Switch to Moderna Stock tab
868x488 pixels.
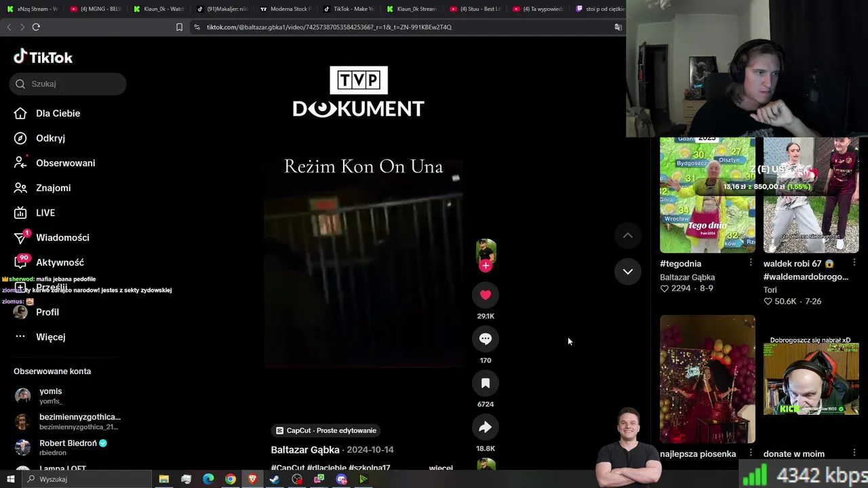[x=285, y=9]
